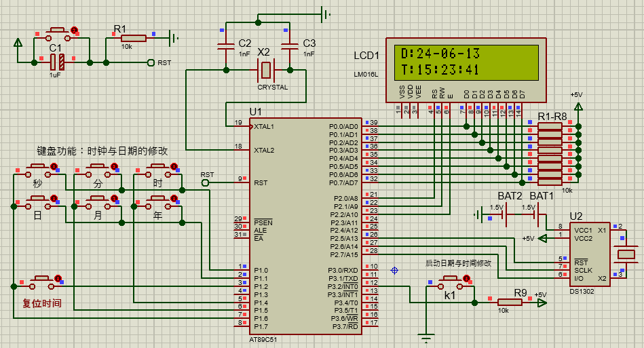The height and width of the screenshot is (348, 644).
Task: Select capacitor C1 (1uF)
Action: [x=58, y=62]
